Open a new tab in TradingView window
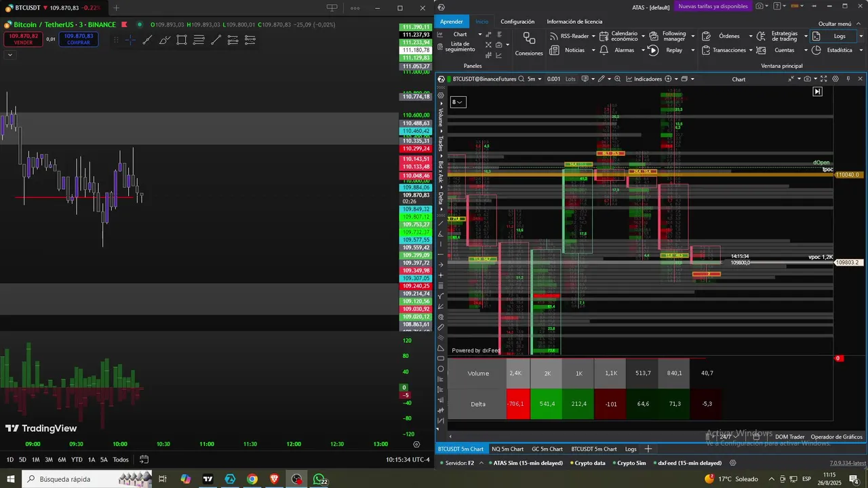The image size is (868, 488). click(116, 8)
